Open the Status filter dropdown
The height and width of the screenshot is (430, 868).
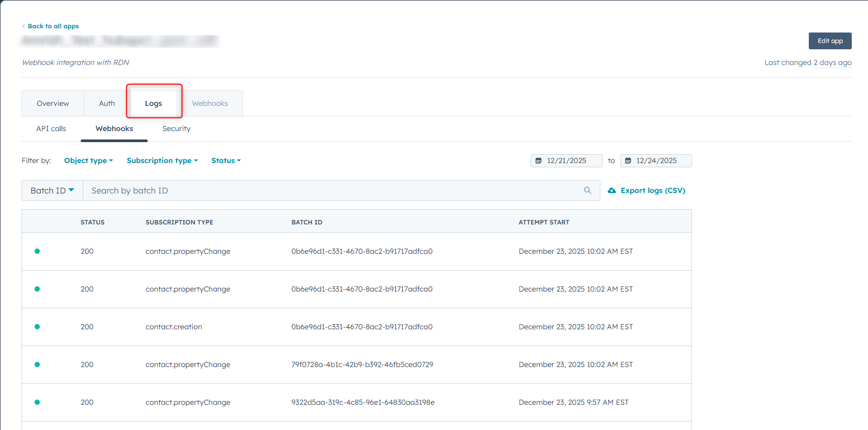[x=226, y=160]
